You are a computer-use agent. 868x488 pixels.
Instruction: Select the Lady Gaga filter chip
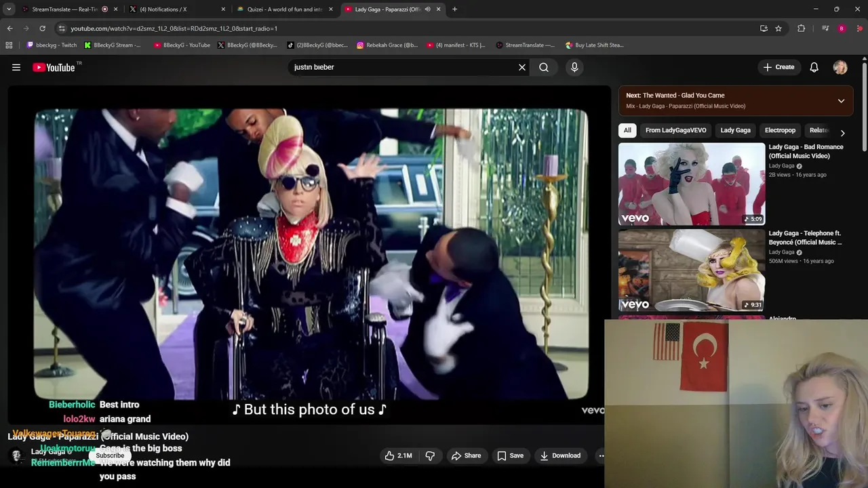(735, 130)
